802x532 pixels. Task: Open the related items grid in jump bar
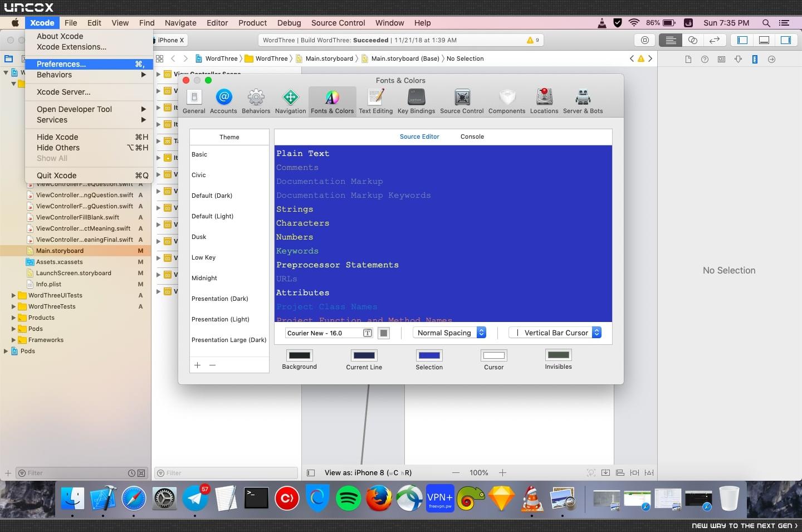tap(159, 58)
